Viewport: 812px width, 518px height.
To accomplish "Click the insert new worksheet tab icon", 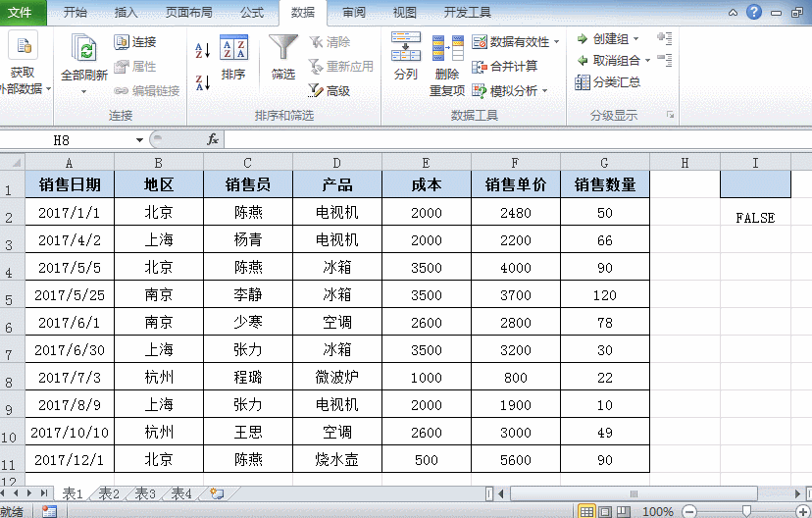I will [217, 493].
